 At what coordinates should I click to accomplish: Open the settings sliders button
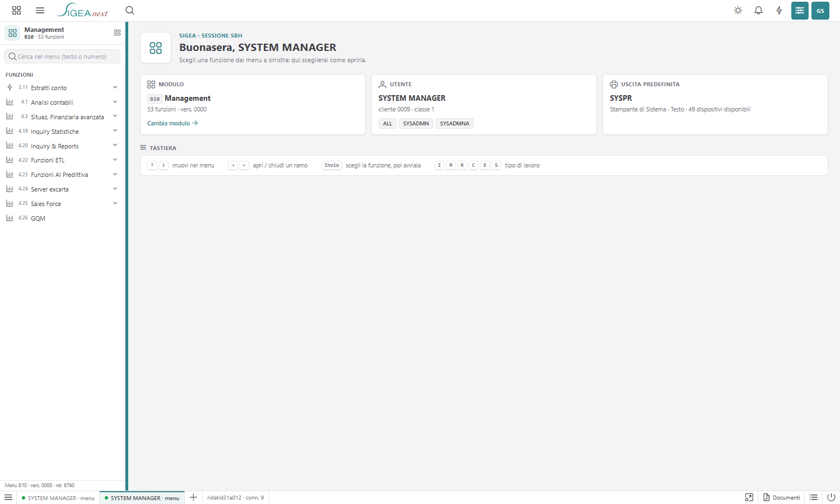coord(800,11)
